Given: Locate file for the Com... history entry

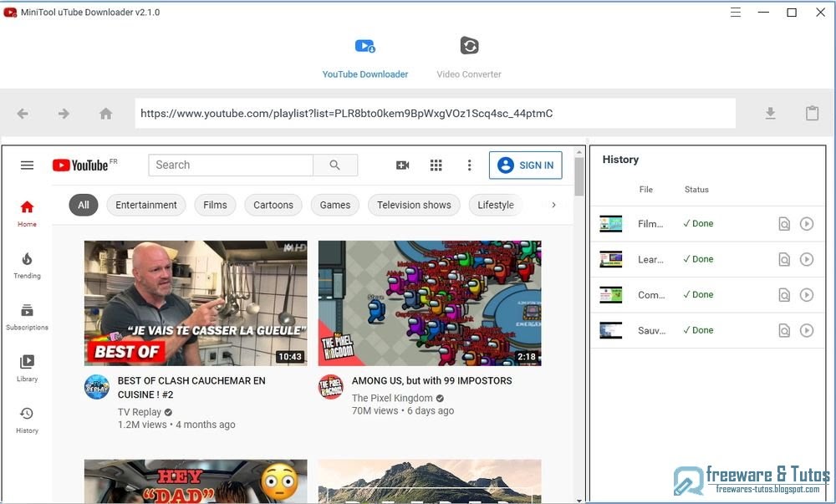Looking at the screenshot, I should [x=784, y=294].
